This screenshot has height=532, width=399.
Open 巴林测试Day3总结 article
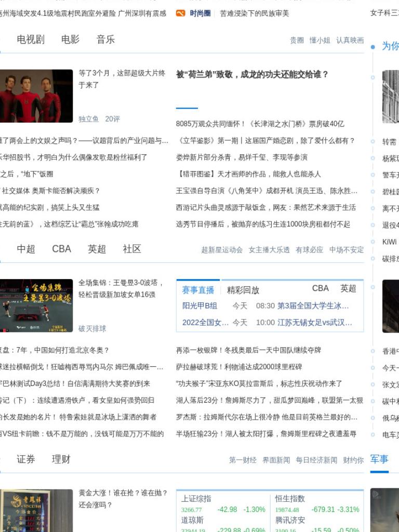[x=75, y=384]
